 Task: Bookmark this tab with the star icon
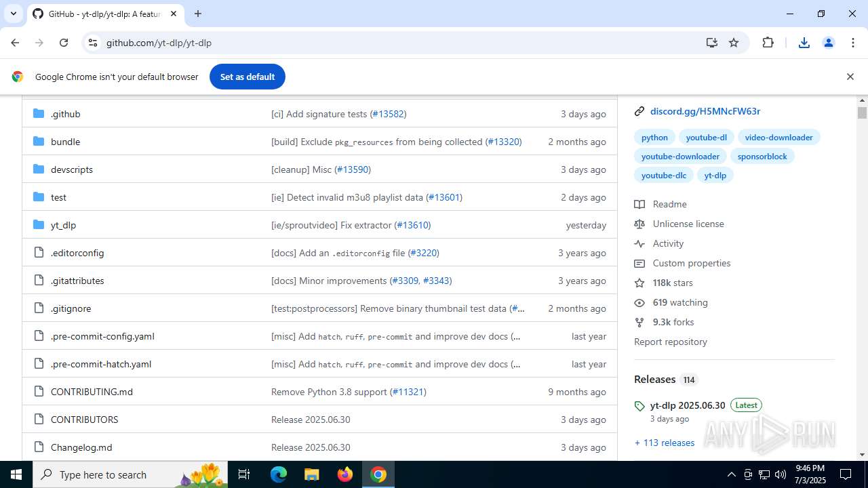(734, 43)
